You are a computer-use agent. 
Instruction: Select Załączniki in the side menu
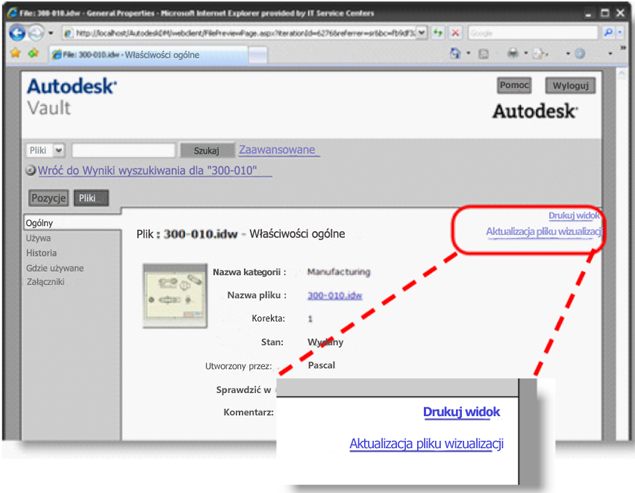tap(45, 282)
